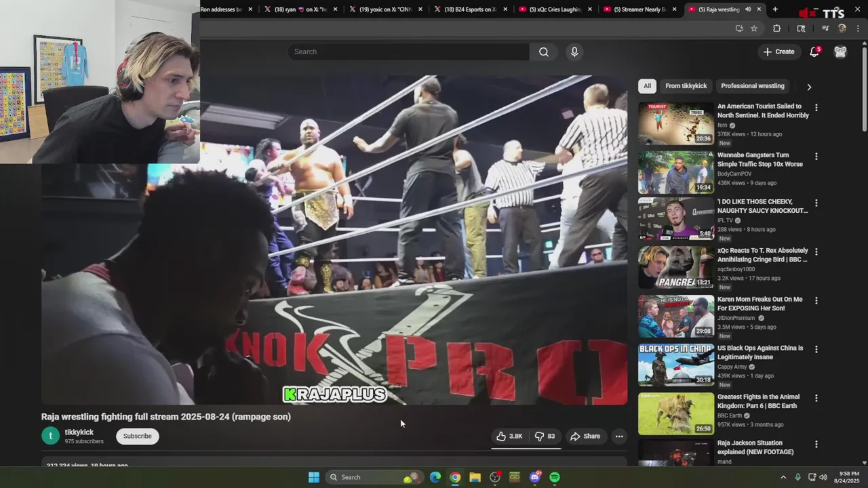Open more actions below the video
The height and width of the screenshot is (488, 868).
[619, 436]
